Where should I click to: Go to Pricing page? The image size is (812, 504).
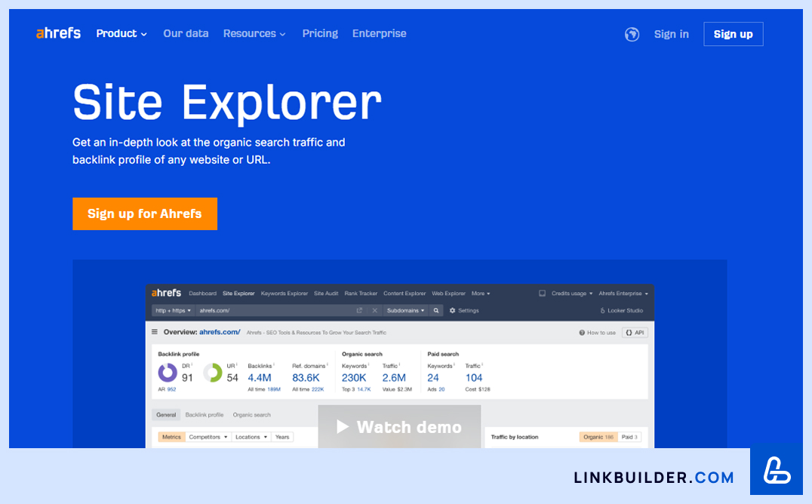pos(320,34)
